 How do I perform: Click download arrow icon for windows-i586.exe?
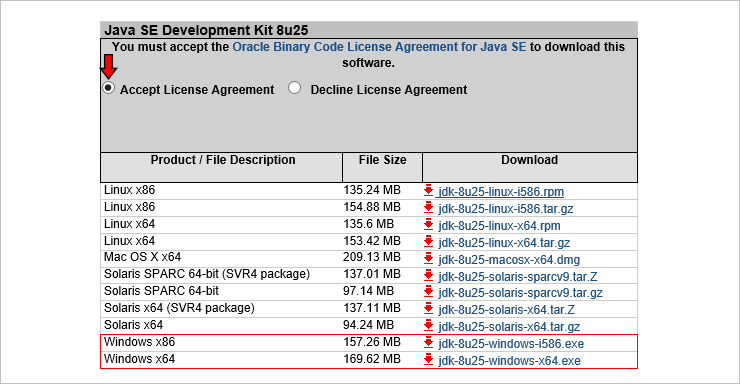(x=429, y=342)
